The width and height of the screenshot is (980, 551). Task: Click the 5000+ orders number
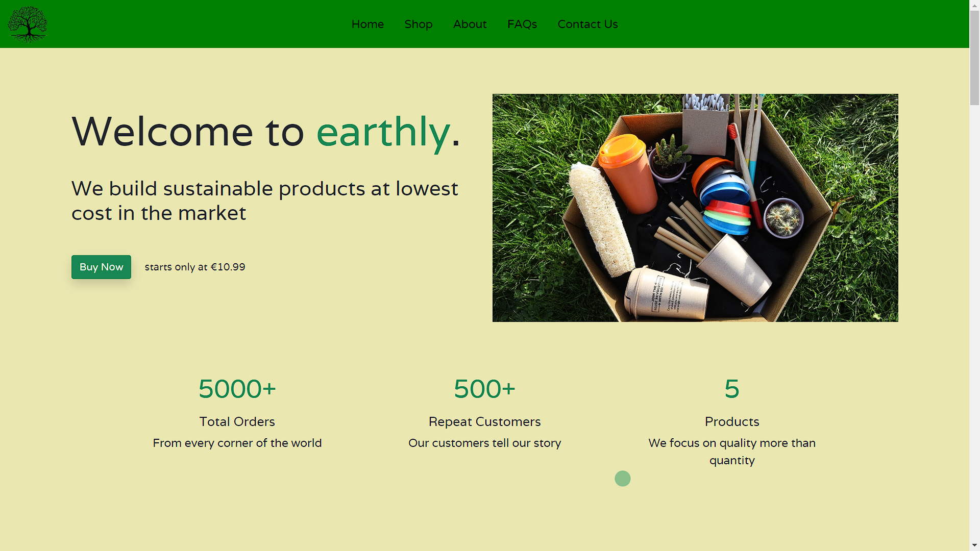tap(237, 389)
